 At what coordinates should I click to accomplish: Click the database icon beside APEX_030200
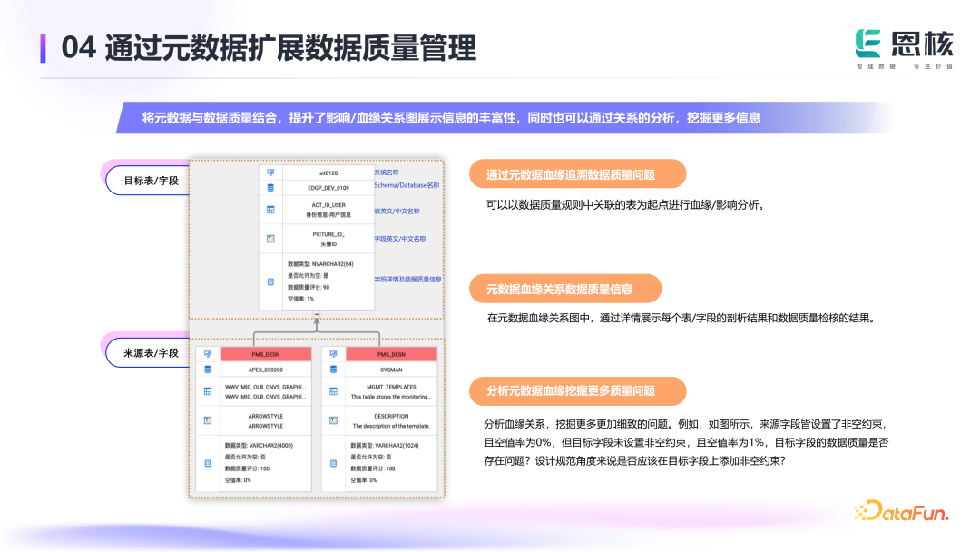coord(208,370)
